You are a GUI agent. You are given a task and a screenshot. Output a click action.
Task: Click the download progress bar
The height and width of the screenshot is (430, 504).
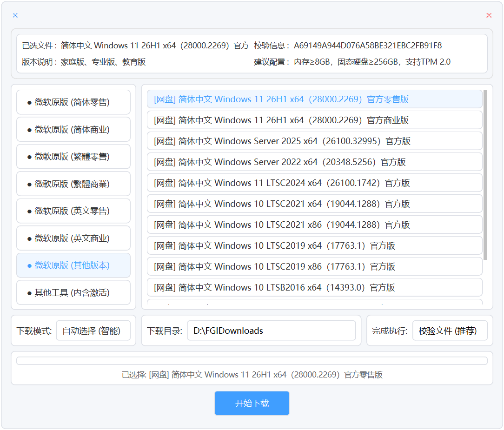tap(252, 361)
